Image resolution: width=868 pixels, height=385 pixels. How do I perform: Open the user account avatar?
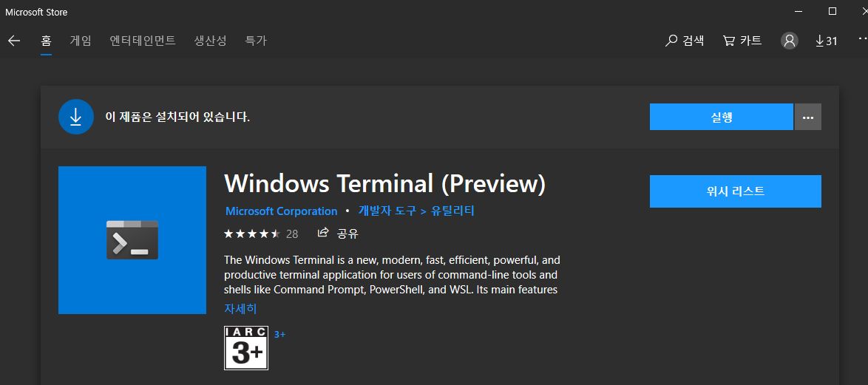click(790, 41)
